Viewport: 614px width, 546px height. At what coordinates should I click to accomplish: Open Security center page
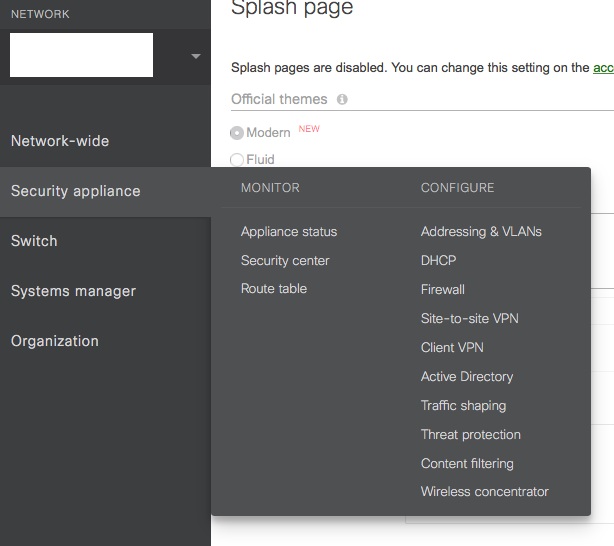285,261
